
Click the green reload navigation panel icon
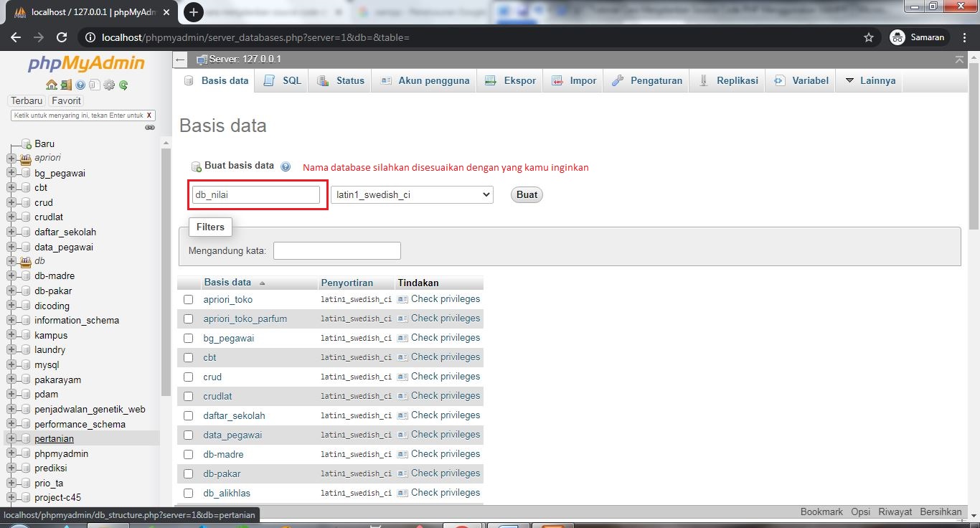point(123,85)
